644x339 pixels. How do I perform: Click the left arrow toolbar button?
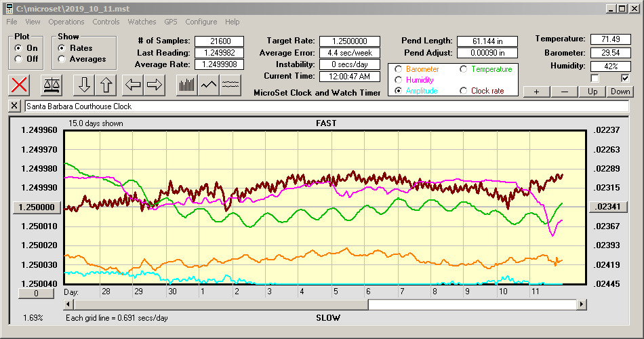pyautogui.click(x=132, y=85)
